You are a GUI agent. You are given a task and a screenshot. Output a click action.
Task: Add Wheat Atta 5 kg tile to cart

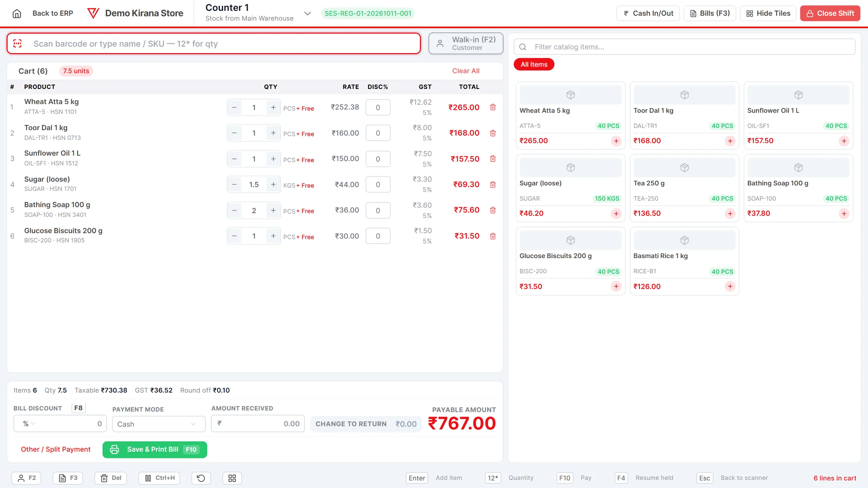616,141
